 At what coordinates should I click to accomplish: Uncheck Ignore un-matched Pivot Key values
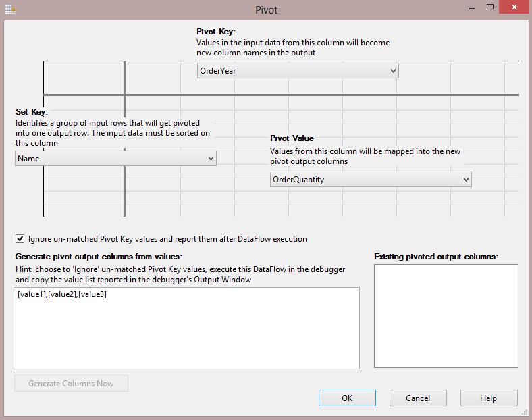20,238
